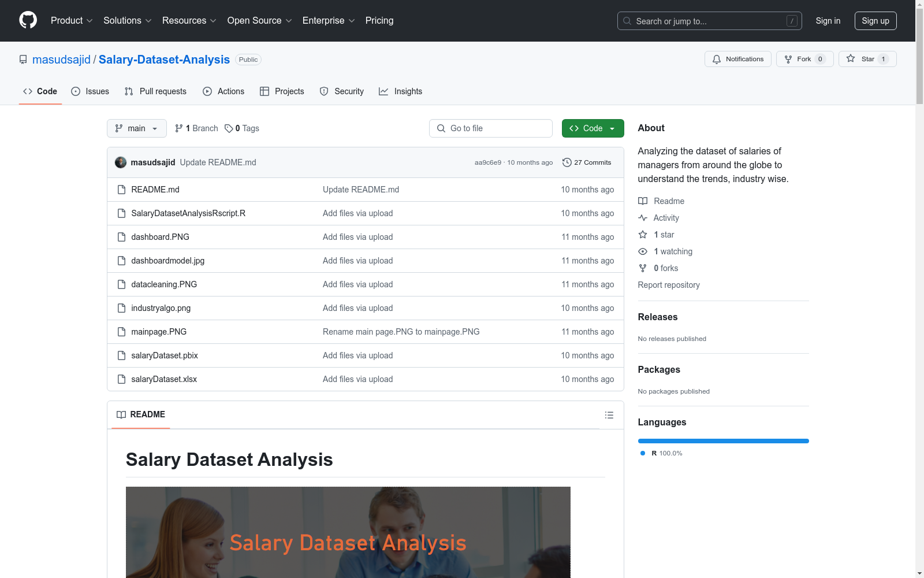Expand the Product menu
The height and width of the screenshot is (578, 924).
click(72, 20)
